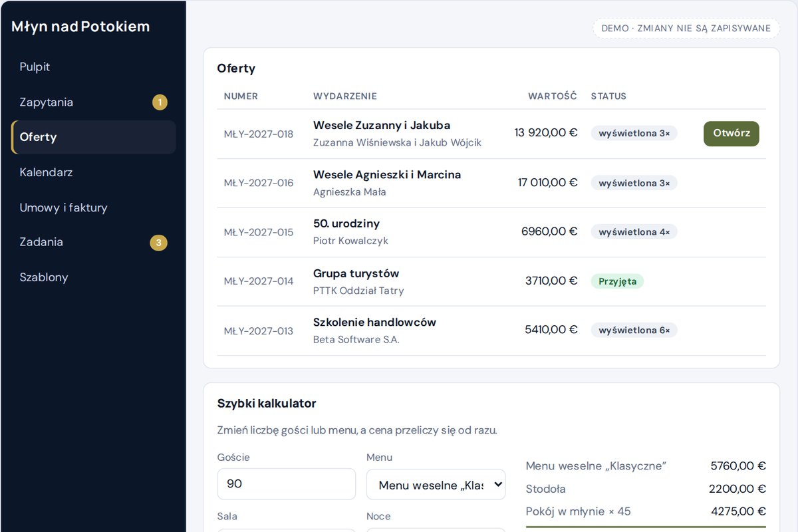Click client PTTK Oddział Tatry
798x532 pixels.
(358, 290)
